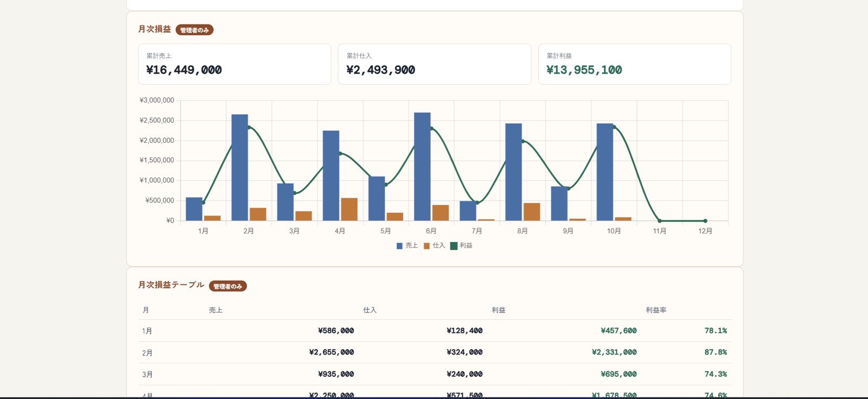Click the ¥324,000 purchase cell

(464, 352)
